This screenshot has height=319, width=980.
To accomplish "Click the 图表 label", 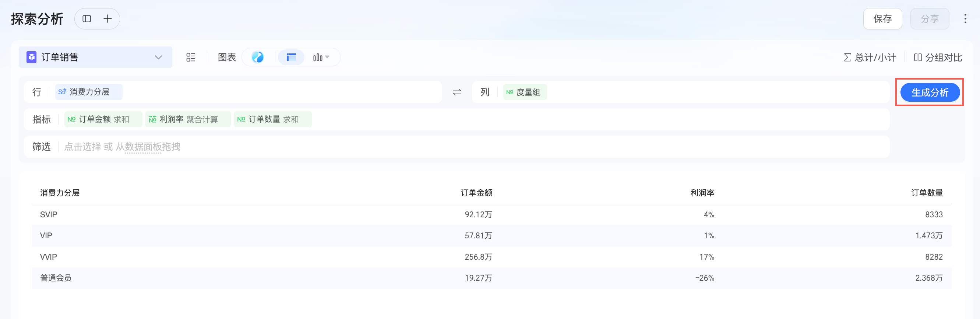I will coord(227,57).
